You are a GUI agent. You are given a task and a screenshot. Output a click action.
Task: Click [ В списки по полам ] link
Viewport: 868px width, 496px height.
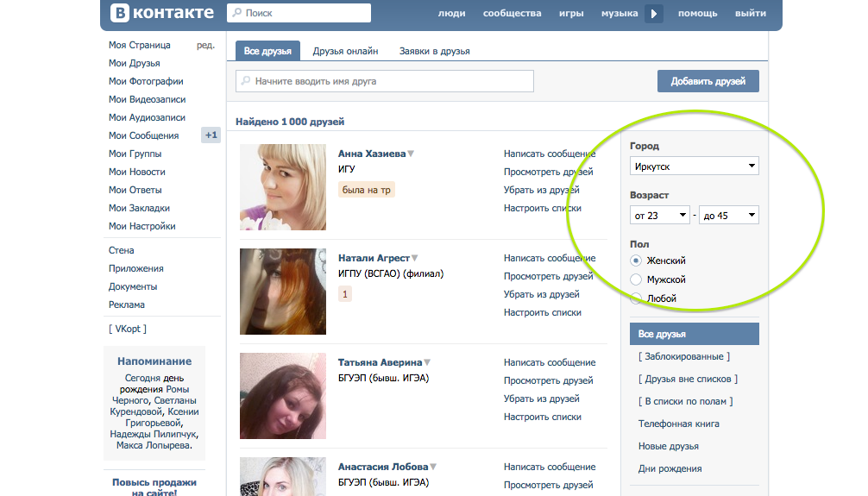[686, 401]
